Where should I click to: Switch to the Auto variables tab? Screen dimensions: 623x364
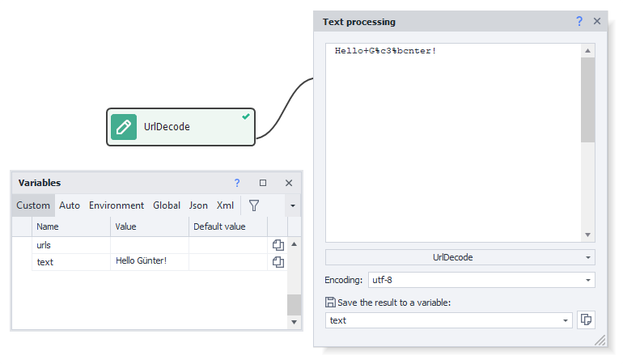coord(70,205)
